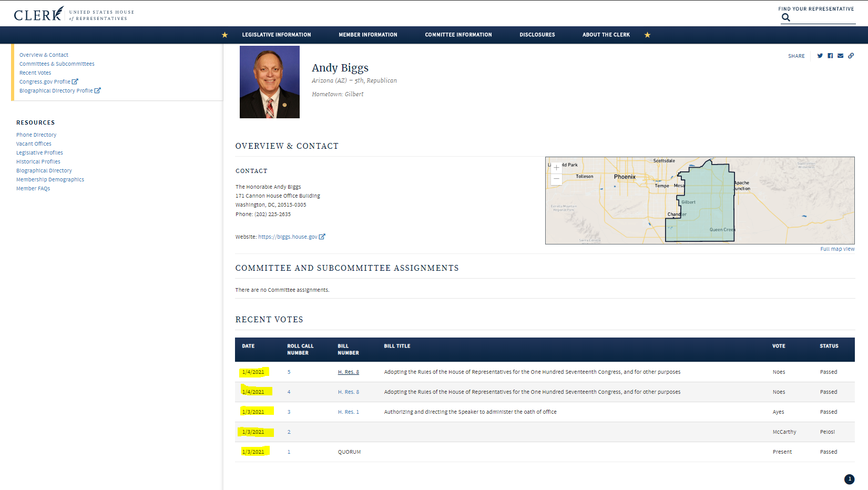Click the SHARE label
The width and height of the screenshot is (868, 490).
[796, 56]
